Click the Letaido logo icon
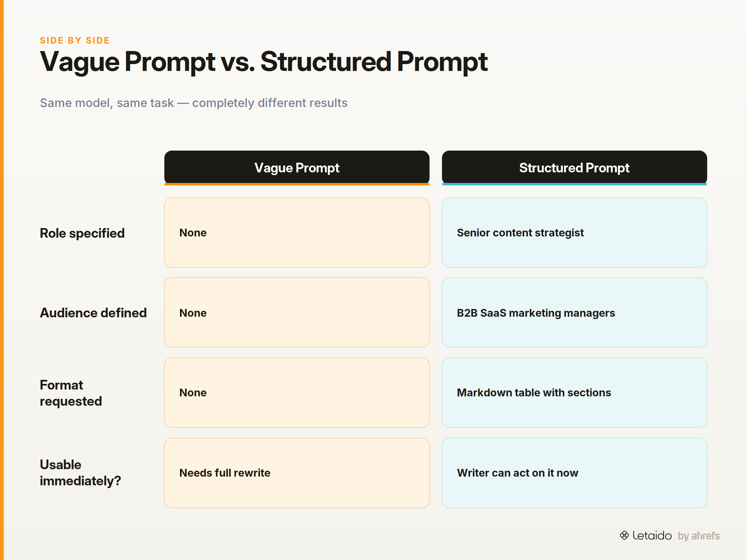This screenshot has width=747, height=560. point(624,535)
